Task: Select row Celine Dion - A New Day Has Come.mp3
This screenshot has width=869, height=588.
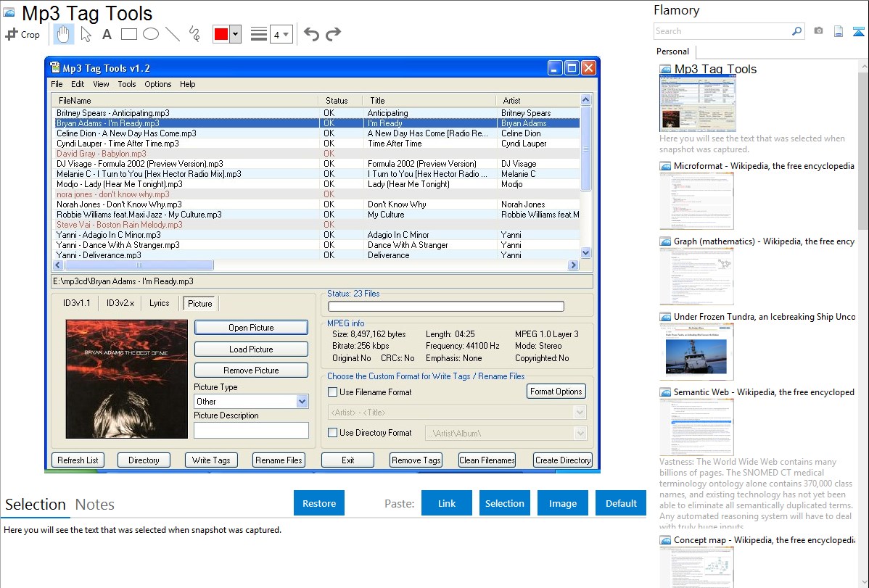Action: [x=318, y=133]
